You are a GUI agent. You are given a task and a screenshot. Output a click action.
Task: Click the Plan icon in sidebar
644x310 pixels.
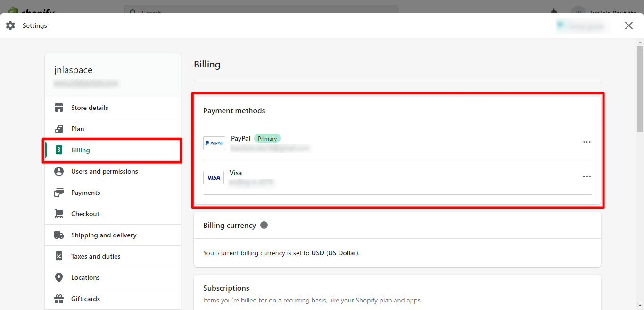[x=59, y=129]
